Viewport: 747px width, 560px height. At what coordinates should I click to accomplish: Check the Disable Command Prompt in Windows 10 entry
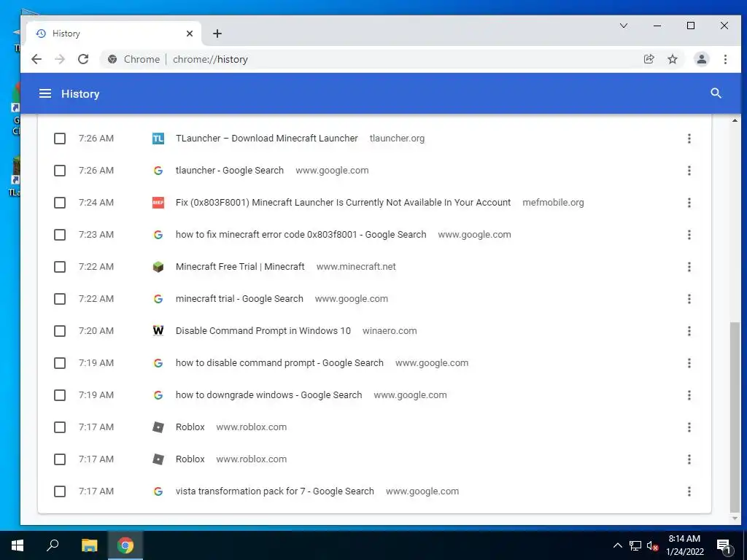click(x=60, y=331)
